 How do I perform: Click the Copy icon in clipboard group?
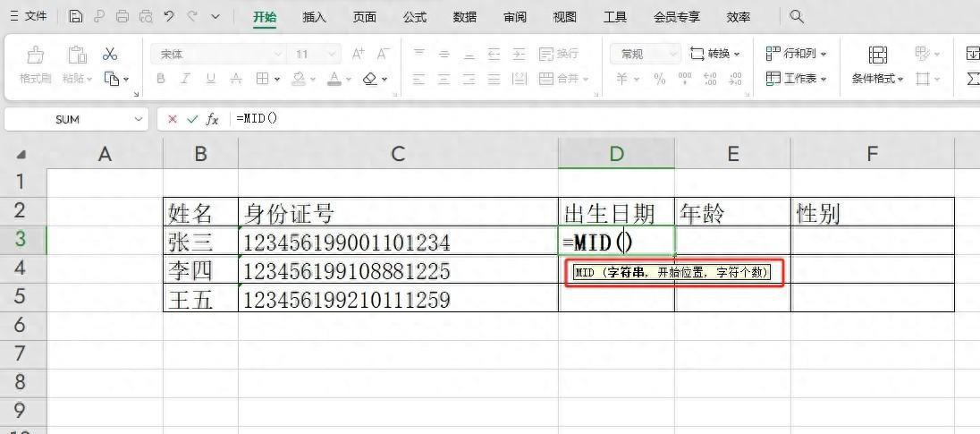tap(111, 79)
